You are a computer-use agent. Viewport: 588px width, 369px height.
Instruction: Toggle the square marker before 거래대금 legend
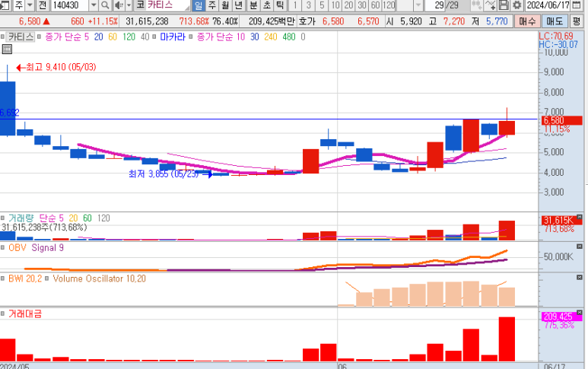[2, 313]
